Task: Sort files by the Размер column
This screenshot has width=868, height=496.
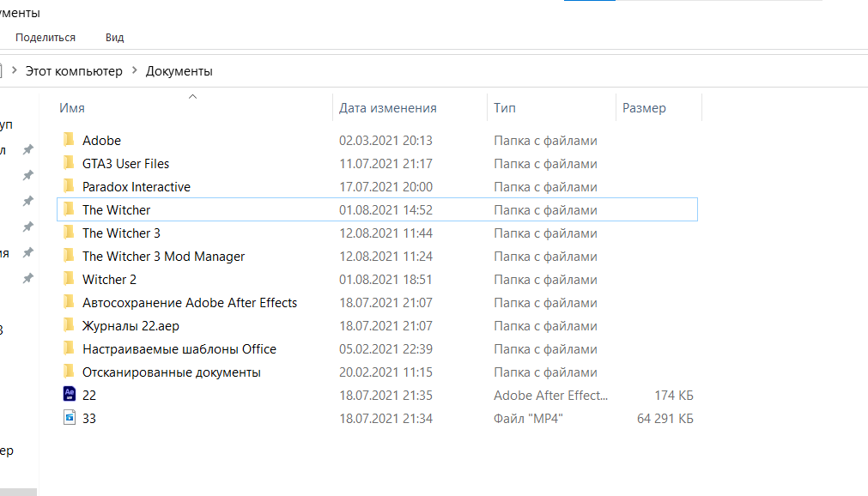Action: click(x=644, y=108)
